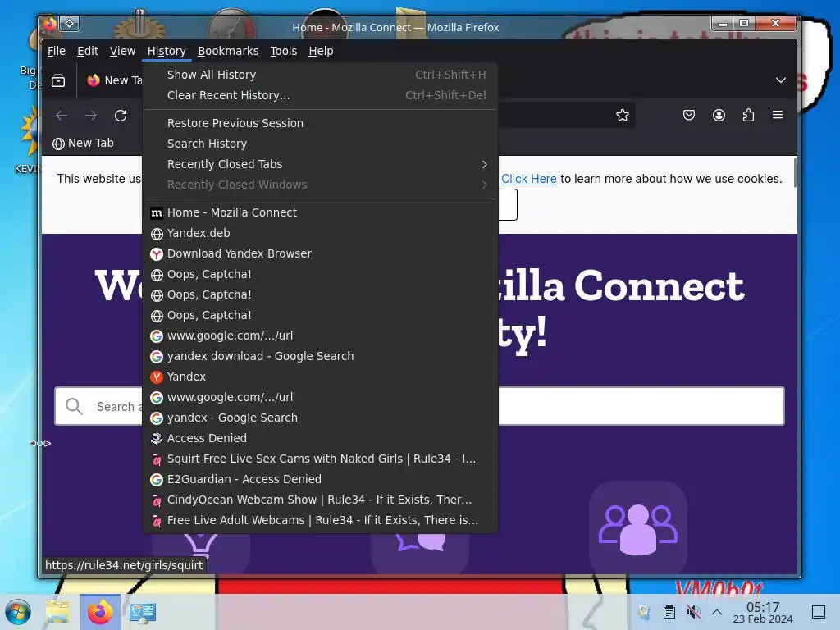
Task: Click the window keep-above diamond icon
Action: click(x=70, y=24)
